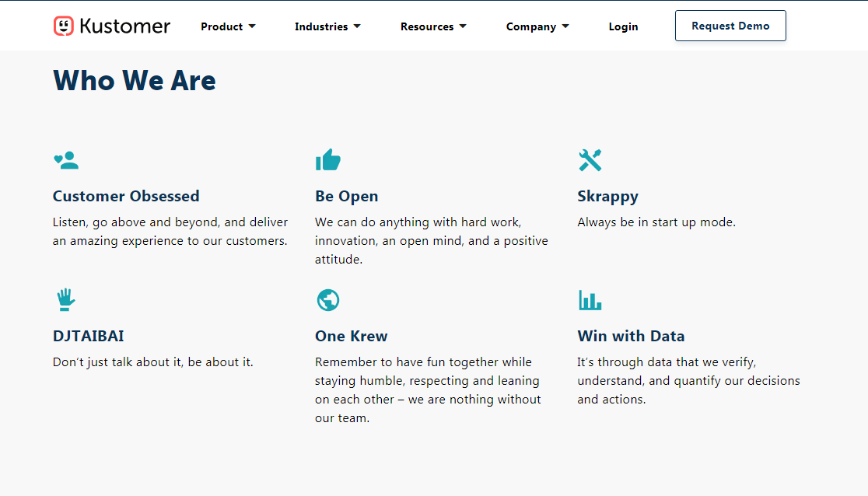The height and width of the screenshot is (496, 868).
Task: Click the Customer Obsessed heart-person icon
Action: coord(66,161)
